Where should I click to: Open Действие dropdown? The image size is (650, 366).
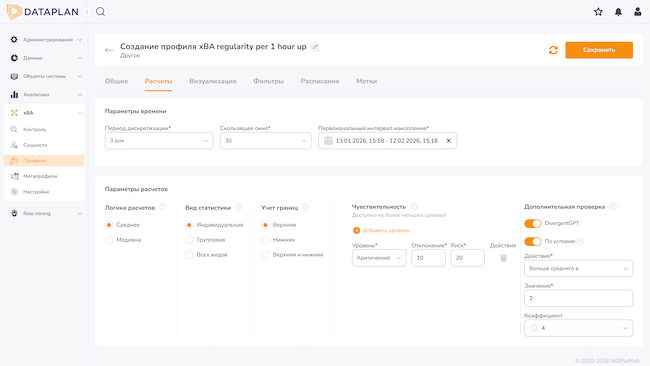pyautogui.click(x=578, y=268)
